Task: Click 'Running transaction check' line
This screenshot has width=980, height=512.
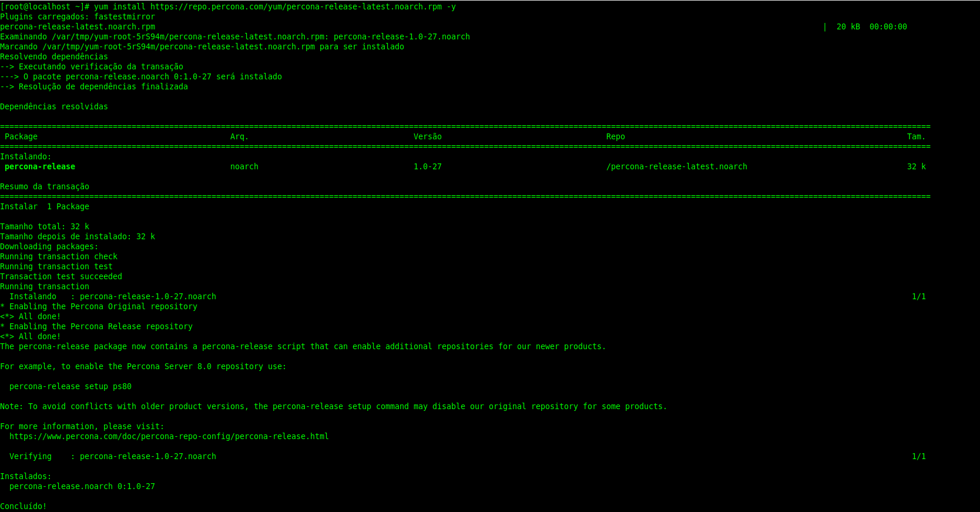Action: coord(59,256)
